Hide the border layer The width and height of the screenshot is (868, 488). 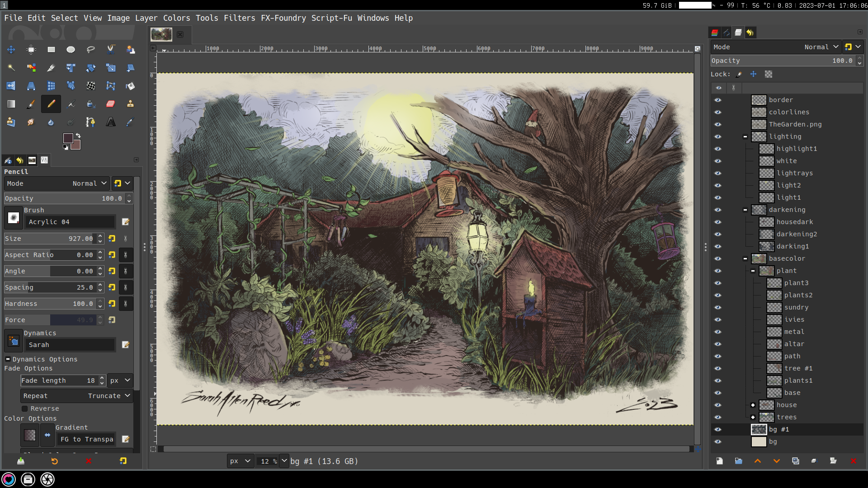tap(718, 100)
